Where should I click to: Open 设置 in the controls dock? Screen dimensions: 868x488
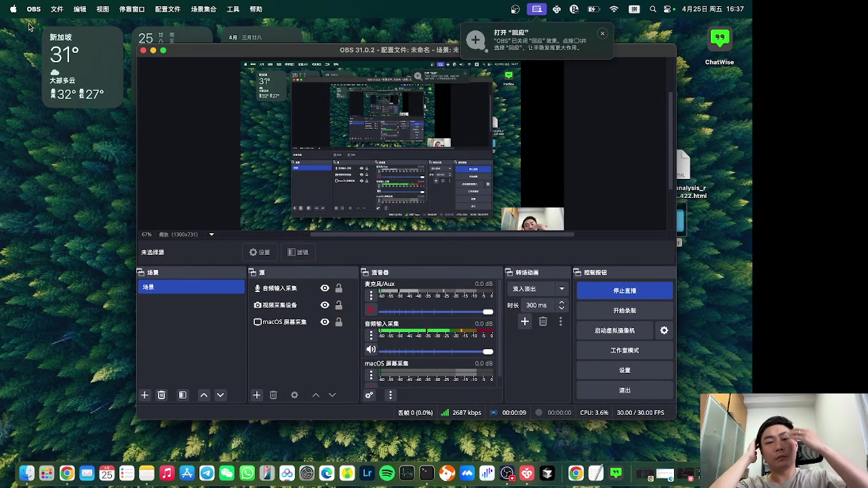[x=625, y=371]
